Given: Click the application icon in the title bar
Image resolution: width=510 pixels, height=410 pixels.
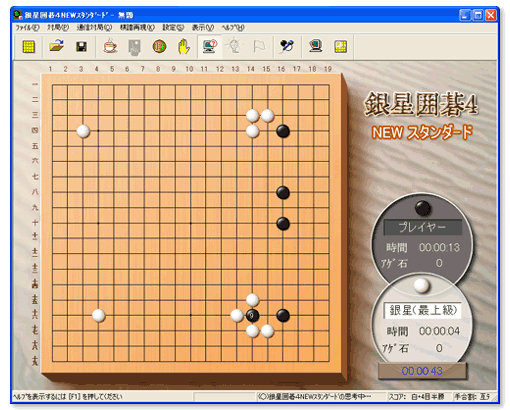Looking at the screenshot, I should click(x=18, y=15).
